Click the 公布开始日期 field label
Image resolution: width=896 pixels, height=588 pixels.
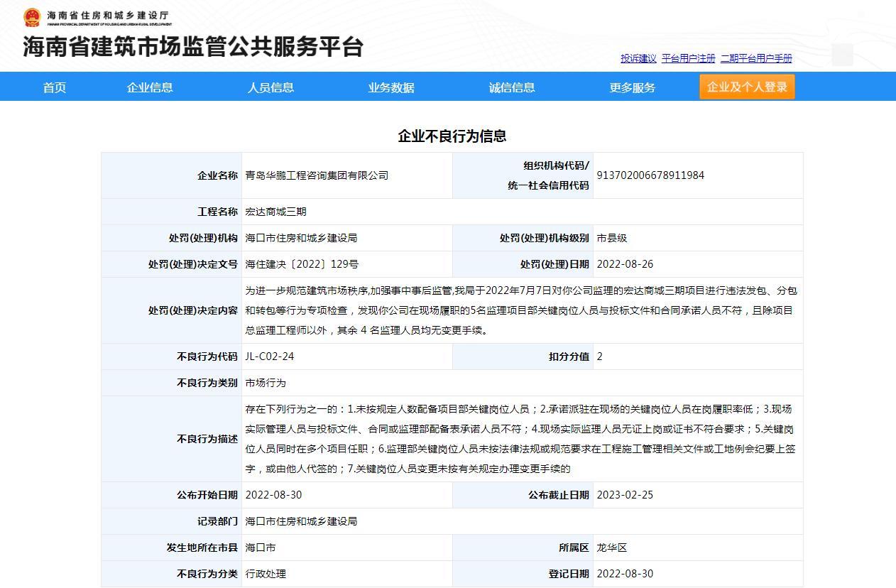pyautogui.click(x=207, y=495)
